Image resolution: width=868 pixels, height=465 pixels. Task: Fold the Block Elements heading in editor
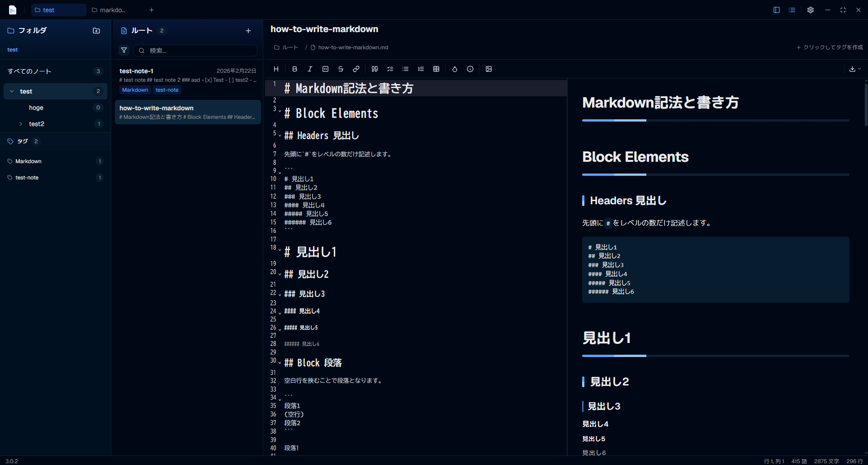coord(280,111)
